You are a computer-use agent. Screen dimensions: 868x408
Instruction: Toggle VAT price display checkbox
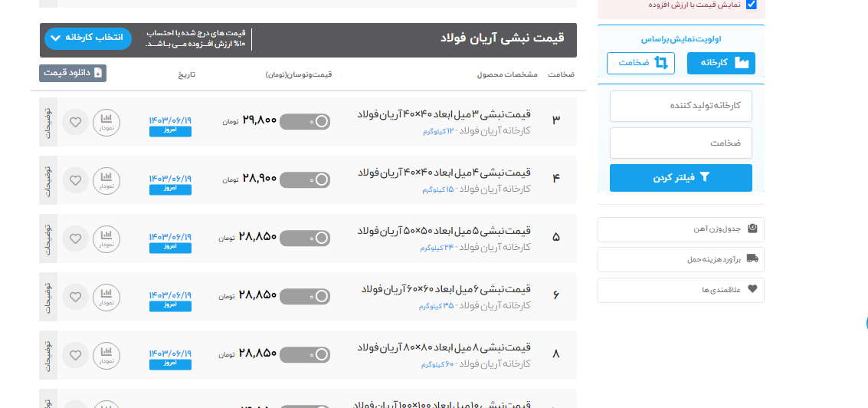pyautogui.click(x=751, y=5)
